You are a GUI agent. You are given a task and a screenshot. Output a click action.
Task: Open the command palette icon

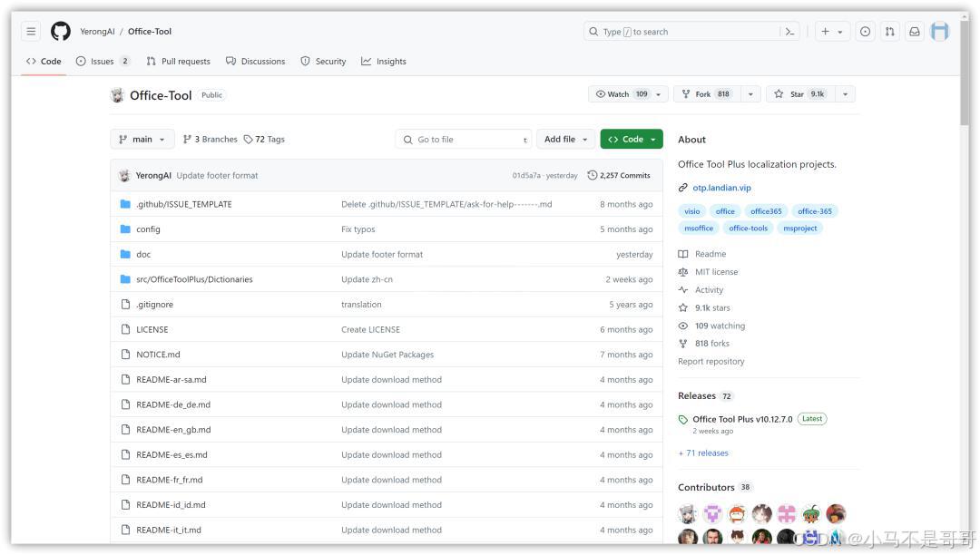790,32
